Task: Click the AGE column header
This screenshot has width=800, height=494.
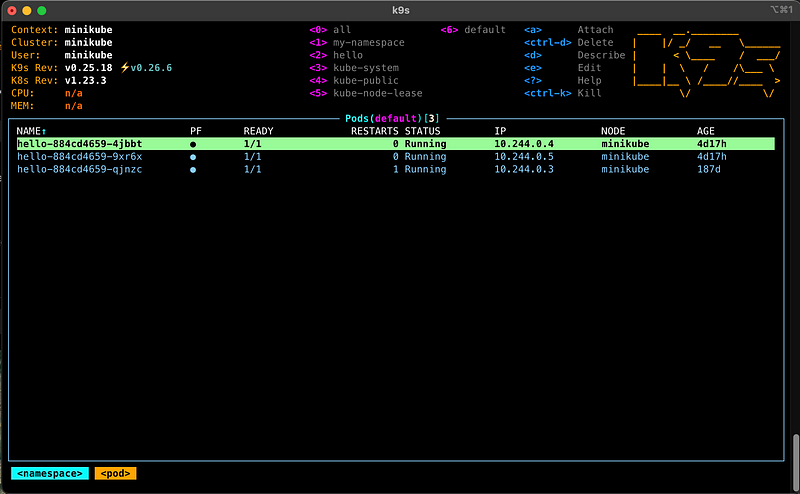Action: pyautogui.click(x=706, y=131)
